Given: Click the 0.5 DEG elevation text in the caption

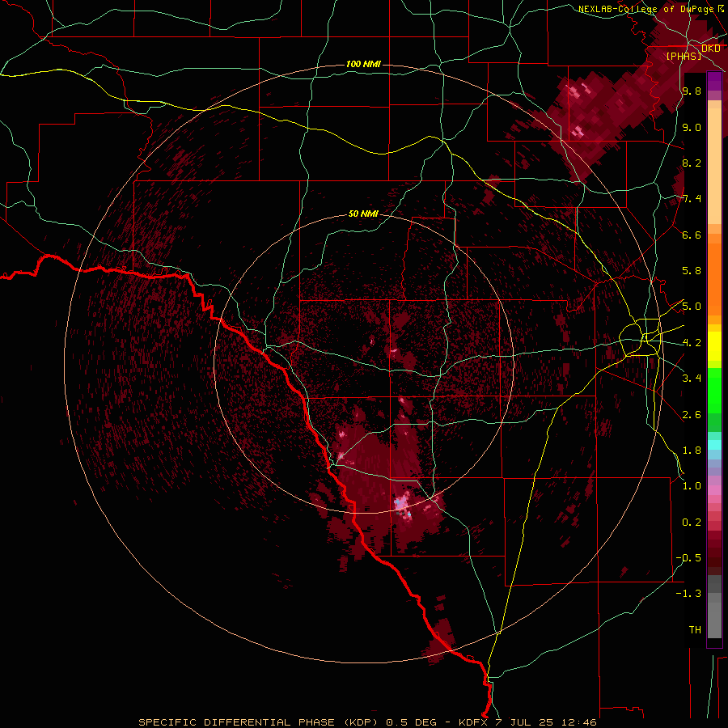Looking at the screenshot, I should tap(412, 722).
